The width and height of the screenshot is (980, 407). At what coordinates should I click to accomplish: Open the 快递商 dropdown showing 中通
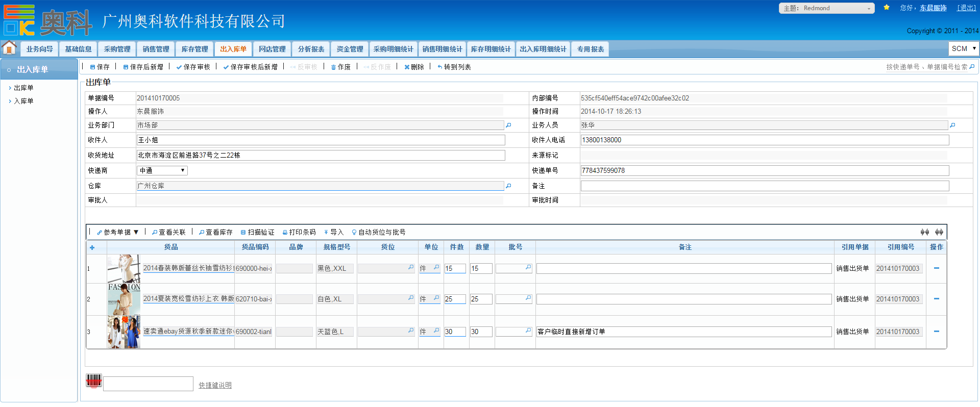coord(162,170)
